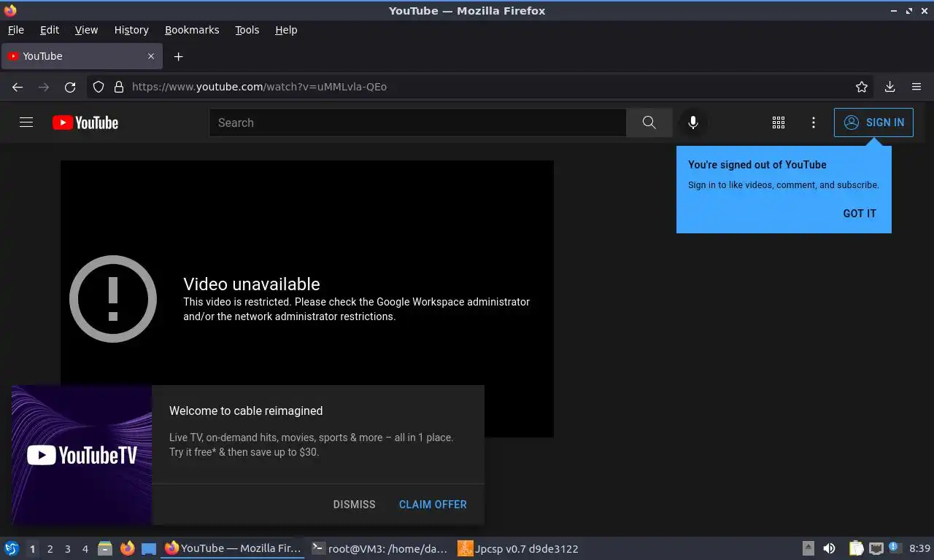Go back to previous page
Image resolution: width=934 pixels, height=560 pixels.
18,87
